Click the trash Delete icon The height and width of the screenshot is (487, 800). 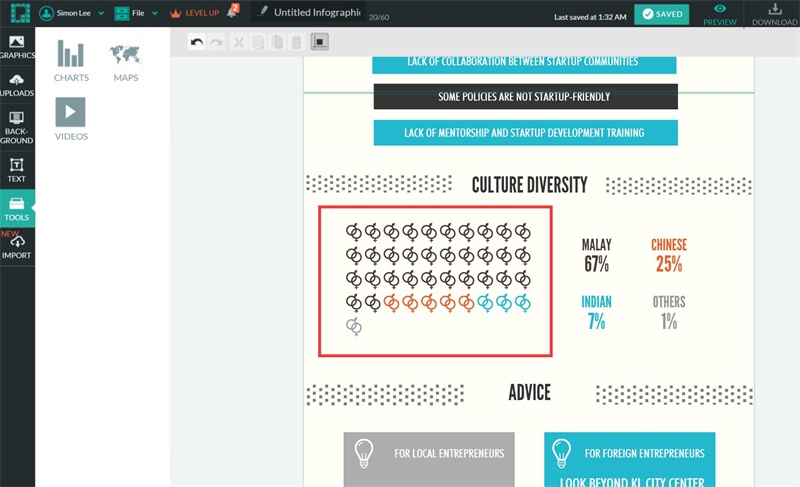pos(296,42)
